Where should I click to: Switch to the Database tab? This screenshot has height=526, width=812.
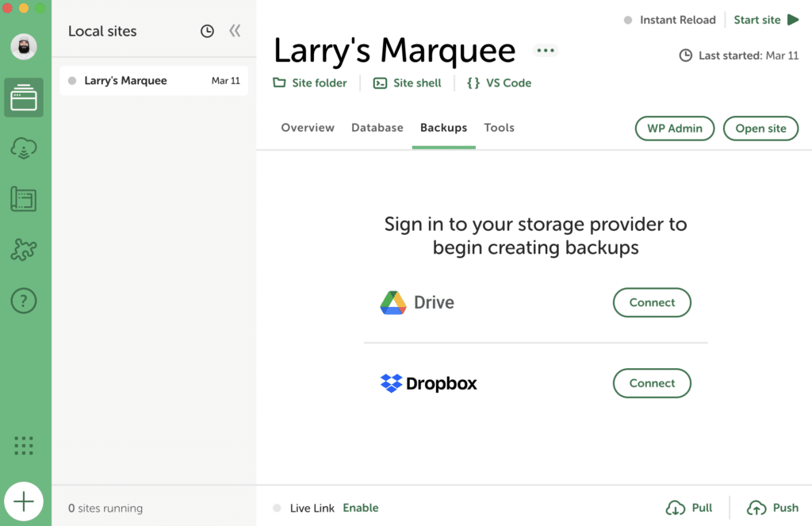(377, 128)
